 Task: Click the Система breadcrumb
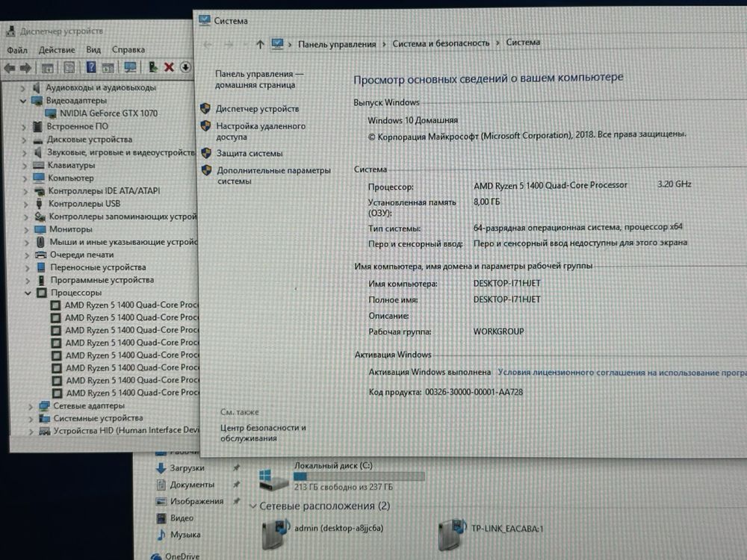click(523, 43)
